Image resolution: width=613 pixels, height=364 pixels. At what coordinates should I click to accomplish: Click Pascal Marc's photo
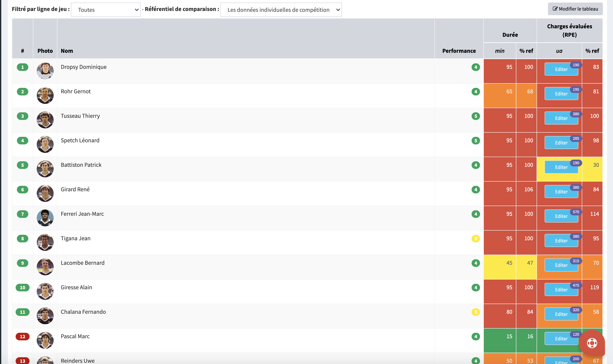tap(45, 340)
